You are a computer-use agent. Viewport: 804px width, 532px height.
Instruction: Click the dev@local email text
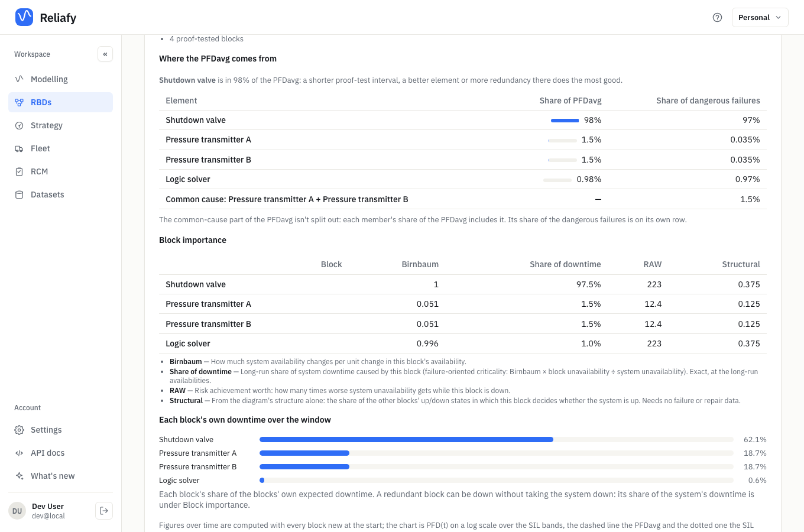pyautogui.click(x=48, y=516)
